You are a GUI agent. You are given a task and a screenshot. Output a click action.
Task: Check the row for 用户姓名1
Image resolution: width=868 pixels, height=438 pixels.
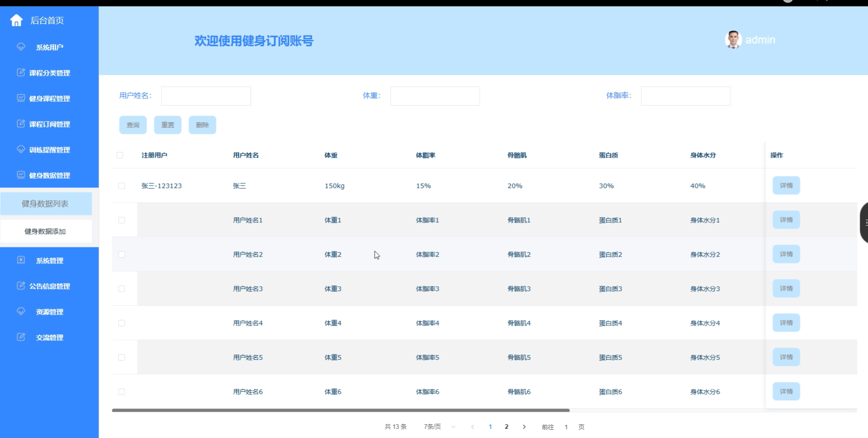click(x=122, y=220)
